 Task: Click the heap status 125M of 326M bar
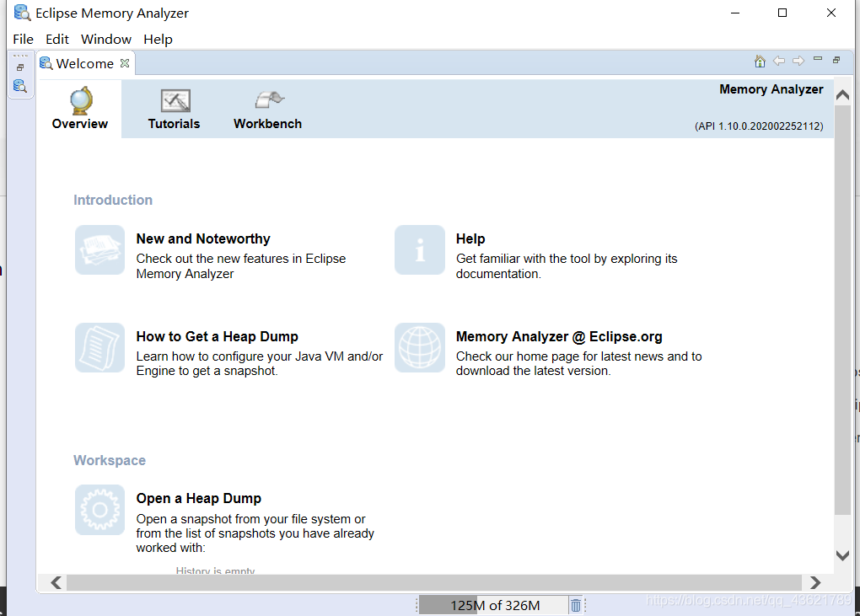click(x=495, y=605)
